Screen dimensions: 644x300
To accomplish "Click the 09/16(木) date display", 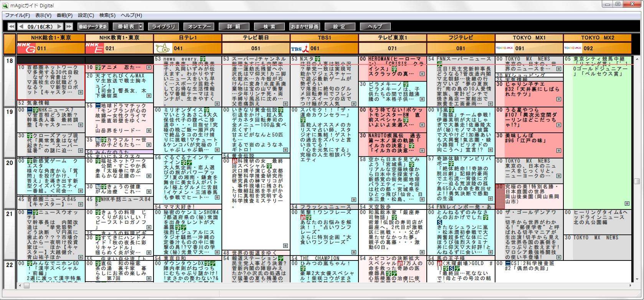I will [41, 26].
